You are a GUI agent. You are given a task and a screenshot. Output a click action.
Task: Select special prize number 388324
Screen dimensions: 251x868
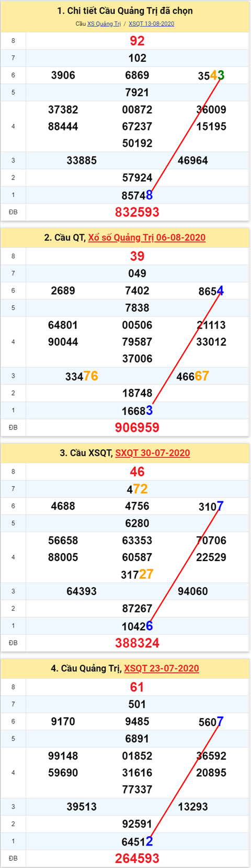(137, 643)
